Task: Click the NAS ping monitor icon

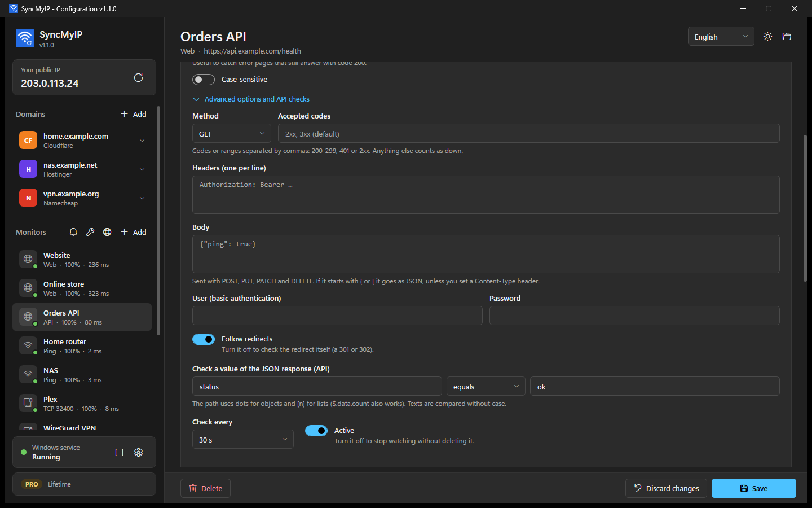Action: tap(28, 374)
